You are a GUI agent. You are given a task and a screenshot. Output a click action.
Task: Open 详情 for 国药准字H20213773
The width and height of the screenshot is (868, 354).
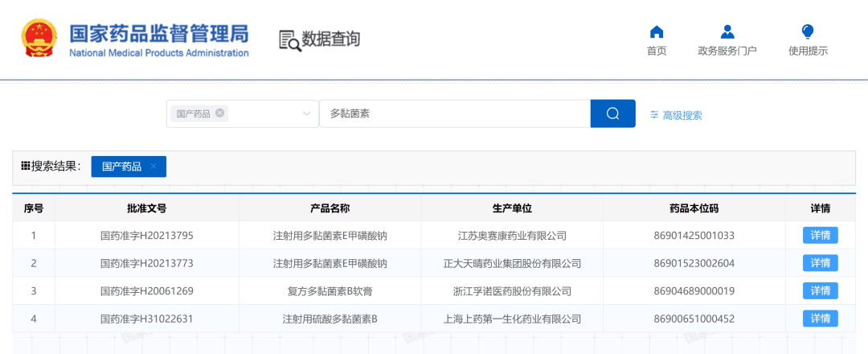(821, 263)
